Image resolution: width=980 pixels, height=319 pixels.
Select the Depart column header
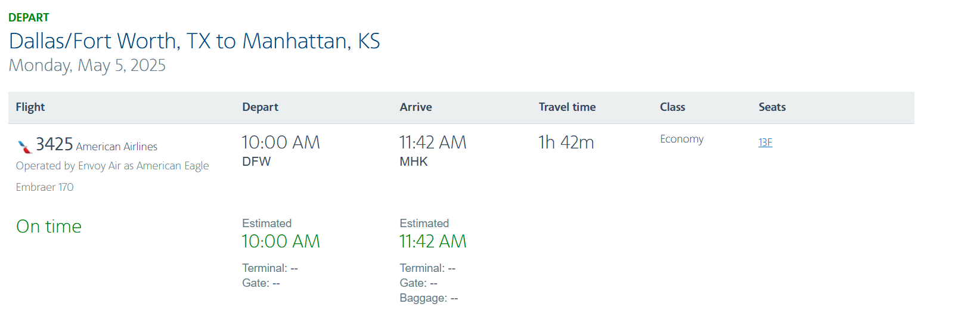[260, 107]
